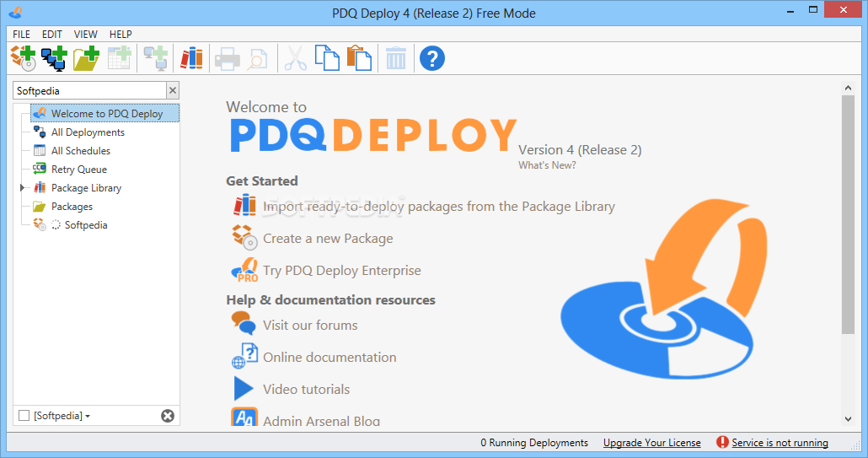Click the Online documentation icon
The height and width of the screenshot is (458, 868).
(x=244, y=356)
